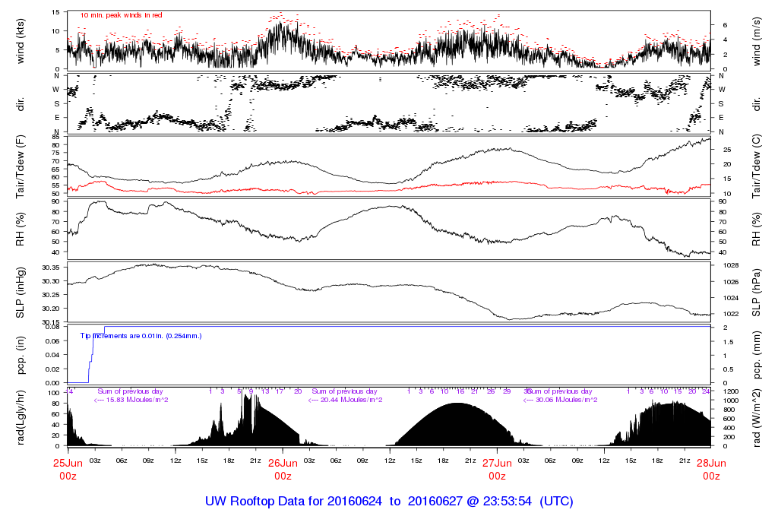Viewport: 778px width, 532px height.
Task: Click the 15.83 MJoules/m^2 daily sum
Action: 130,400
